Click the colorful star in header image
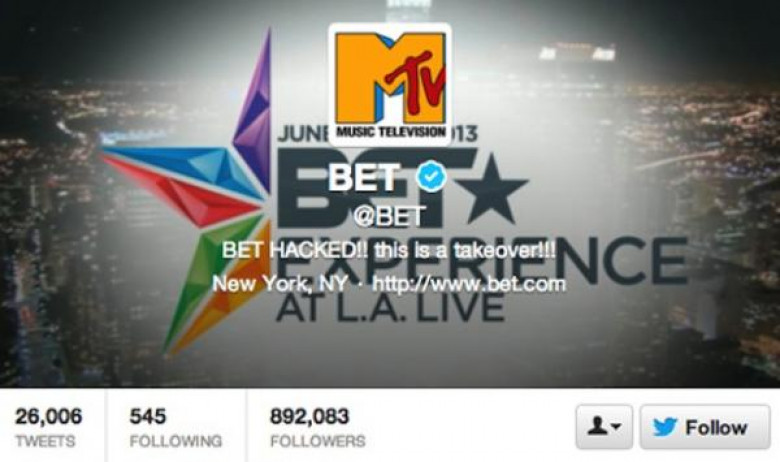Viewport: 780px width, 462px height. (192, 191)
